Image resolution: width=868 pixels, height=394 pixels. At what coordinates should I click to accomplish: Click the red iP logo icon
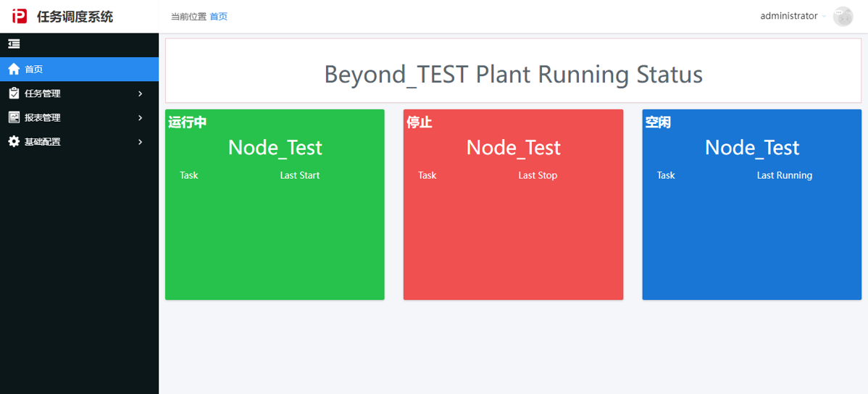20,16
